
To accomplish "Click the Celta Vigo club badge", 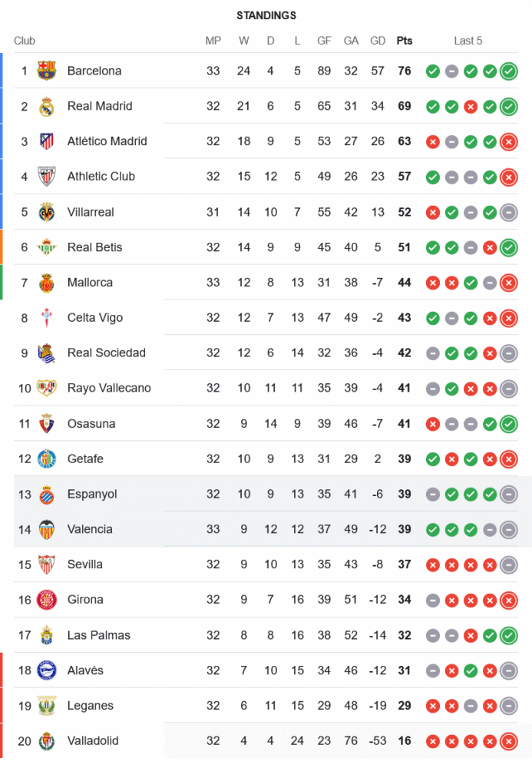I will 47,318.
